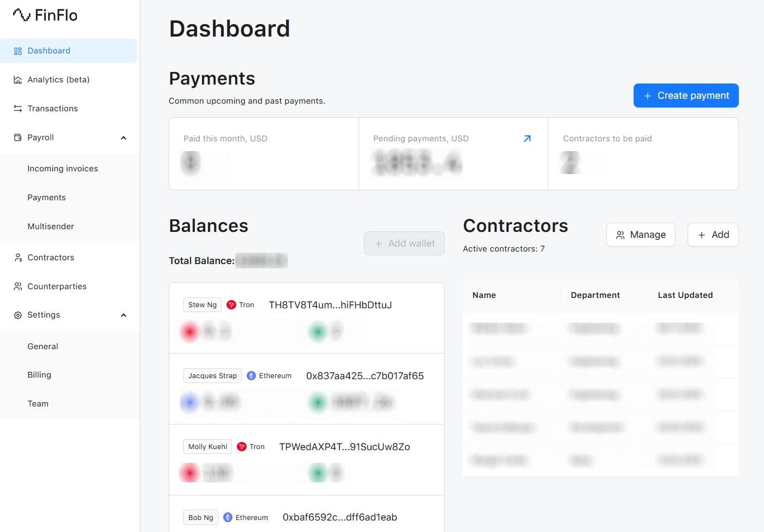Click the Manage contractors button
The width and height of the screenshot is (764, 532).
(641, 235)
